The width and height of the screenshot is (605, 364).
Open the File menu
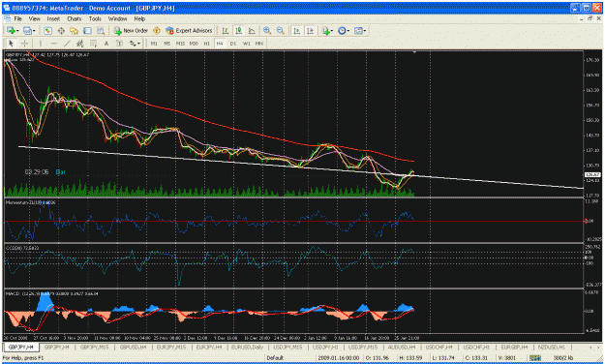click(x=18, y=18)
